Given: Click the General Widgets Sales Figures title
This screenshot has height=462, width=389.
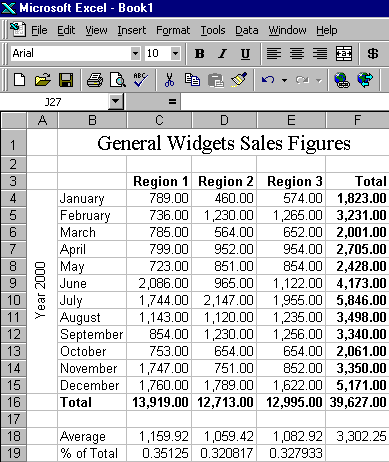Looking at the screenshot, I should pyautogui.click(x=224, y=143).
